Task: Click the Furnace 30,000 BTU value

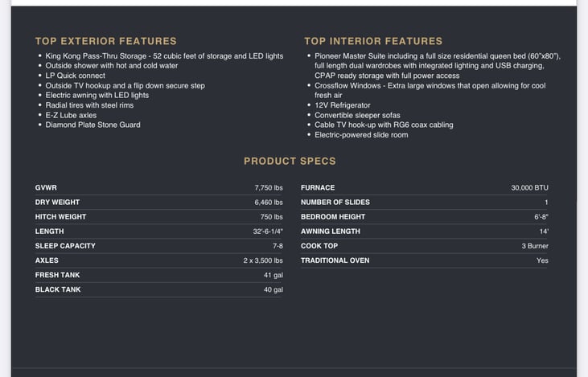Action: [529, 187]
